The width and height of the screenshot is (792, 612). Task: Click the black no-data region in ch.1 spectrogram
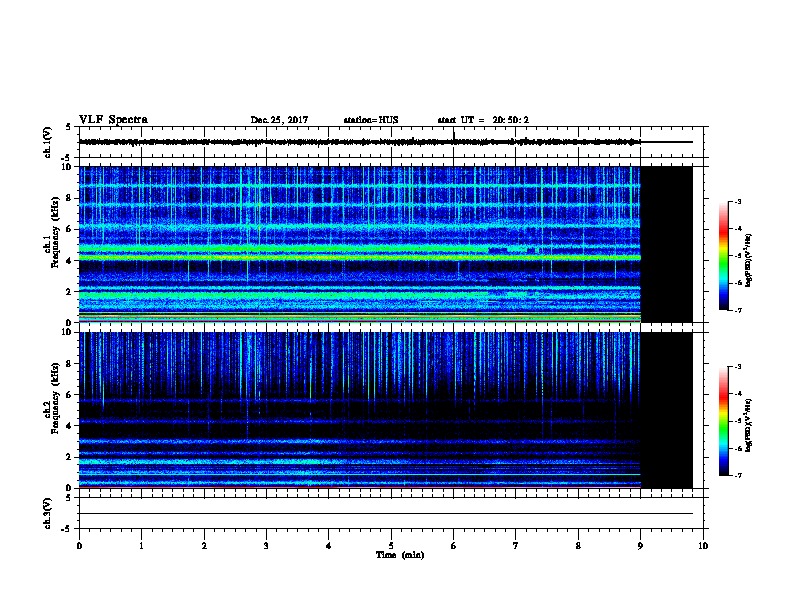[x=667, y=244]
